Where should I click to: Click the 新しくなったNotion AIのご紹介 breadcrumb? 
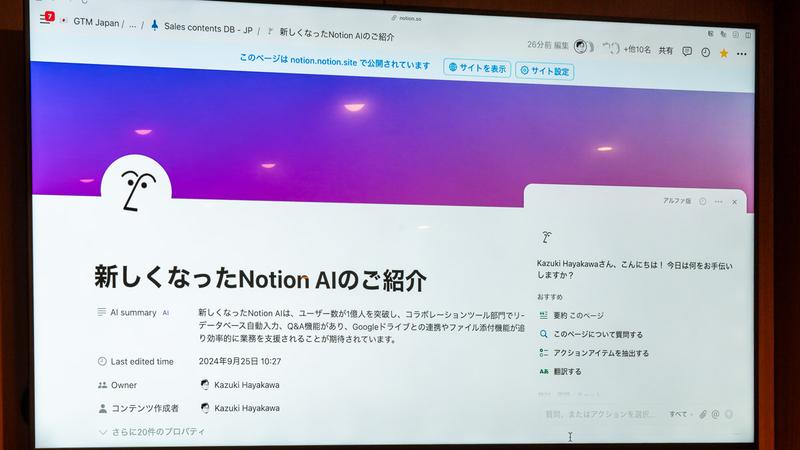pos(337,35)
